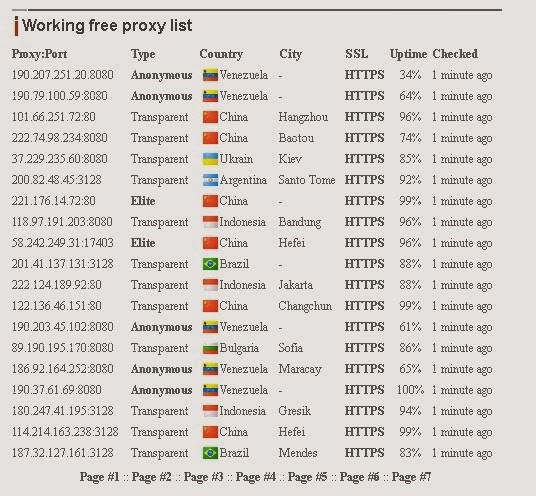536x496 pixels.
Task: Open Page #4 of proxy results
Action: (256, 477)
